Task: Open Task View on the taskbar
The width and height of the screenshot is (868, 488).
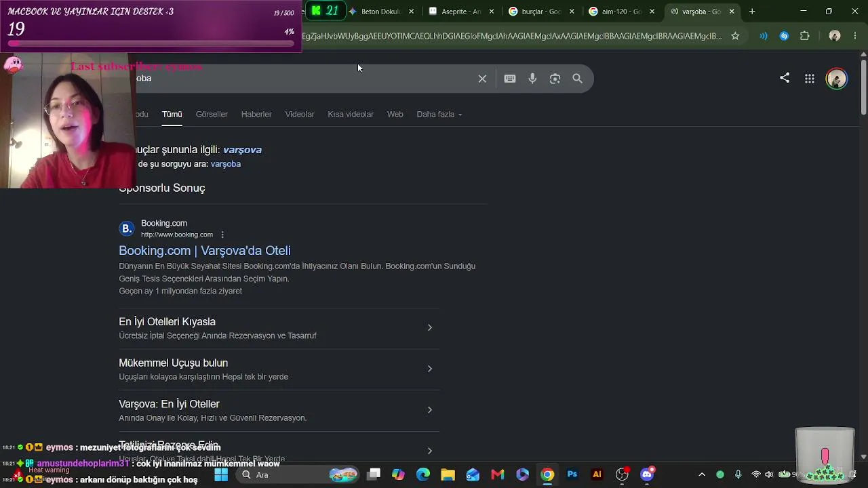Action: point(374,474)
